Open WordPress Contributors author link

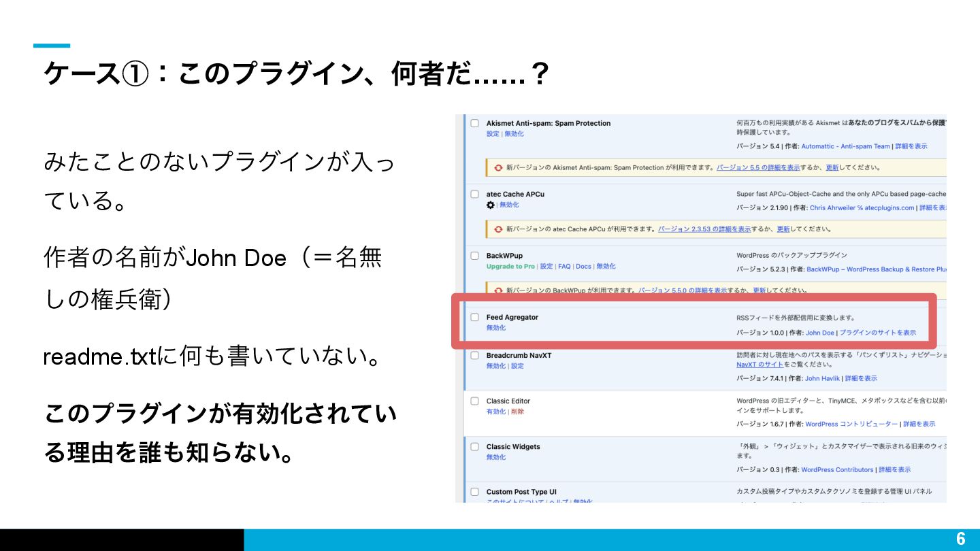point(837,469)
